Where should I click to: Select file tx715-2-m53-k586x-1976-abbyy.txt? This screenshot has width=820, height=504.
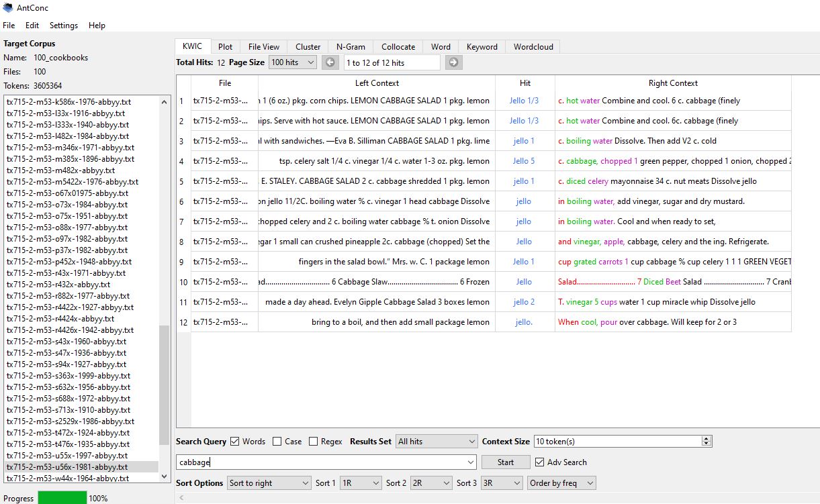(69, 102)
